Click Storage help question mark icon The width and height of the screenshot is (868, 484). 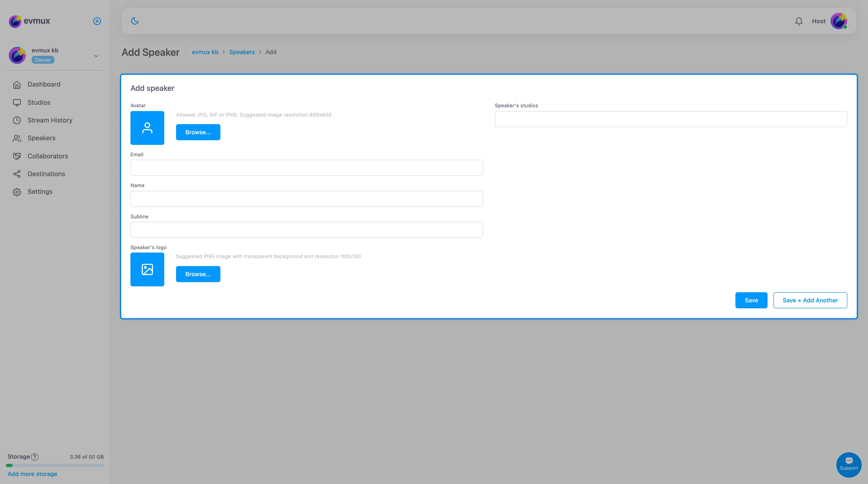pos(35,457)
